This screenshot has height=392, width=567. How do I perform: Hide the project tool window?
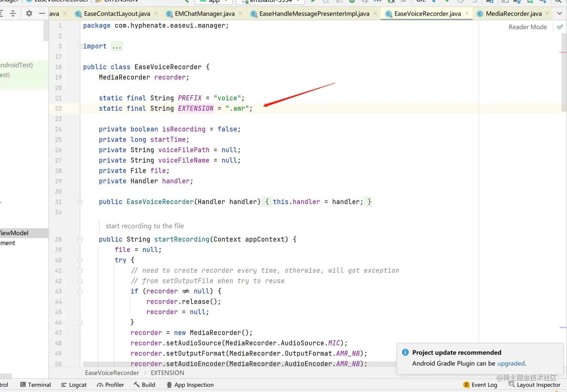[42, 13]
